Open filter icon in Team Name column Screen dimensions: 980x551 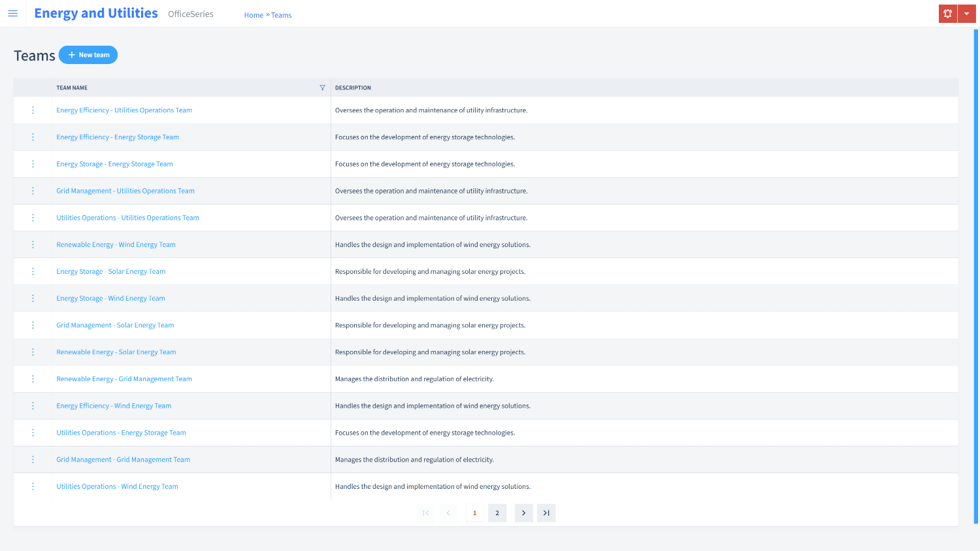322,88
